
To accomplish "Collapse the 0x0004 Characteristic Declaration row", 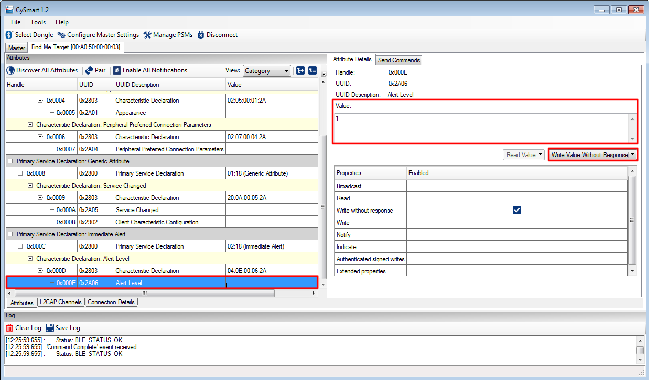I will tap(41, 101).
